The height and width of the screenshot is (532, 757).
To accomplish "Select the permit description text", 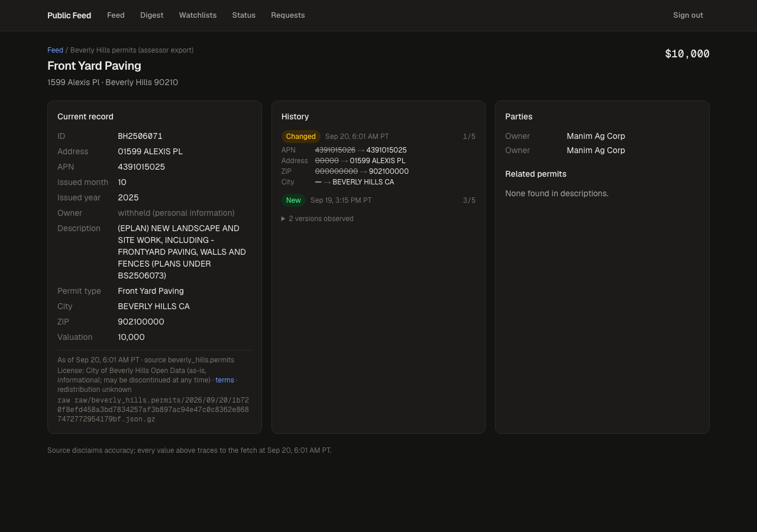I will [182, 252].
